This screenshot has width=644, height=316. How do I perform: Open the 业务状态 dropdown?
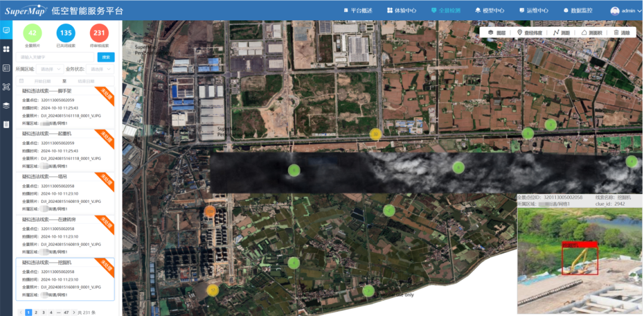click(100, 69)
